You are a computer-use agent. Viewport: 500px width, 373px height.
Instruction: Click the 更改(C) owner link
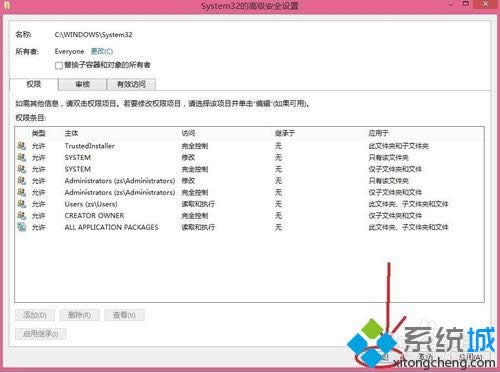point(102,51)
